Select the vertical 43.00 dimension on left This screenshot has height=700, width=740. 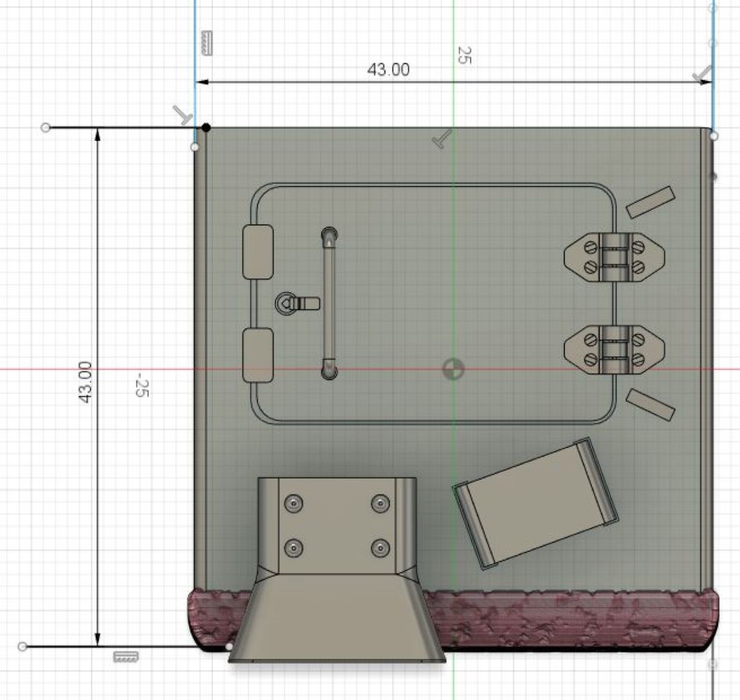click(85, 382)
